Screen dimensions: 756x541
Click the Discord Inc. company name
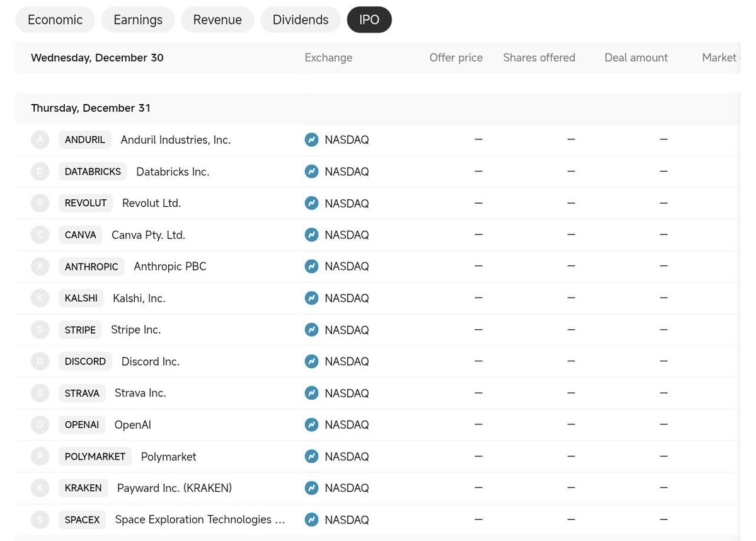pyautogui.click(x=151, y=361)
